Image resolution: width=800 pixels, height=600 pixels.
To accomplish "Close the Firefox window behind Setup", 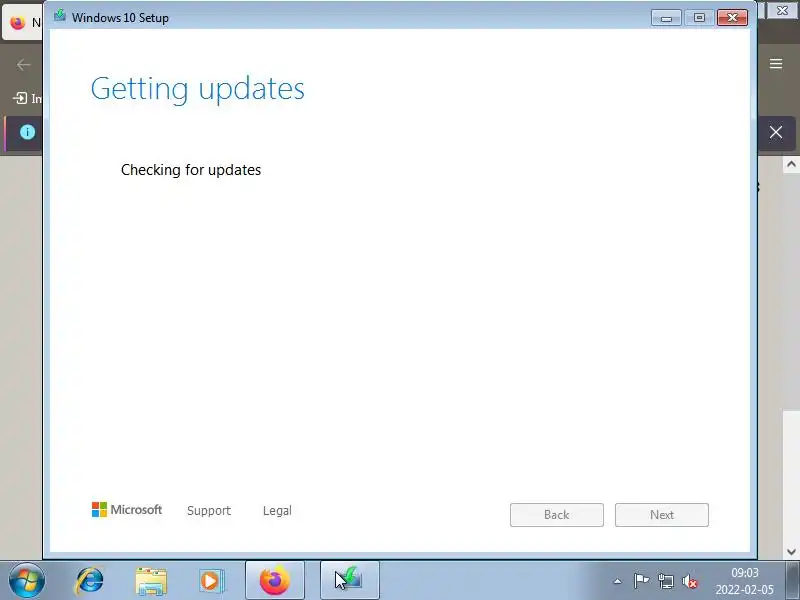I will click(x=782, y=10).
